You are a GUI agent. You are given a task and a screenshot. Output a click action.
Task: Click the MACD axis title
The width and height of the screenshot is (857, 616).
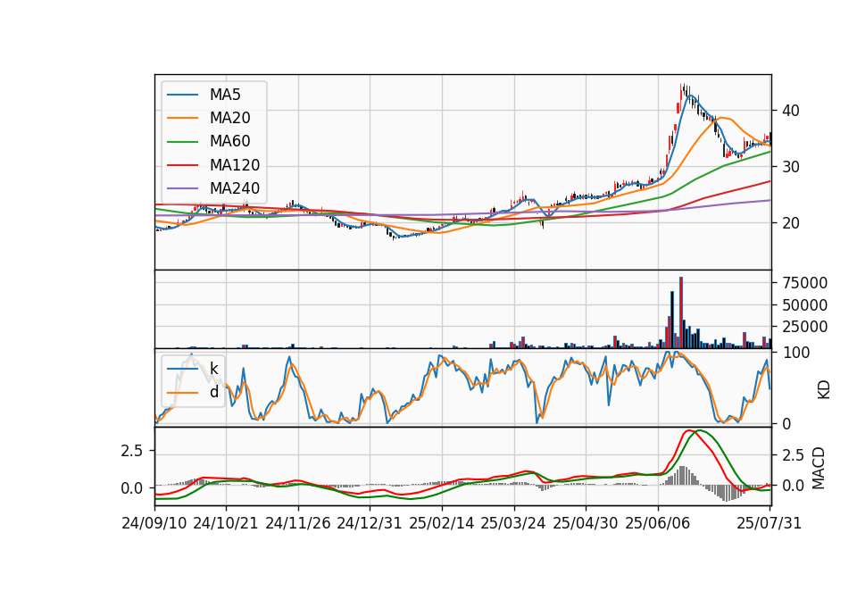(819, 468)
